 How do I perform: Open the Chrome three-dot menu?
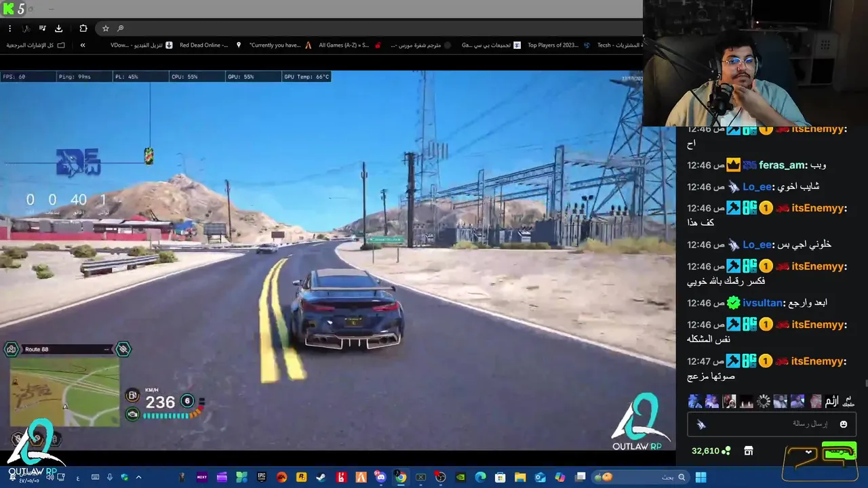coord(9,28)
